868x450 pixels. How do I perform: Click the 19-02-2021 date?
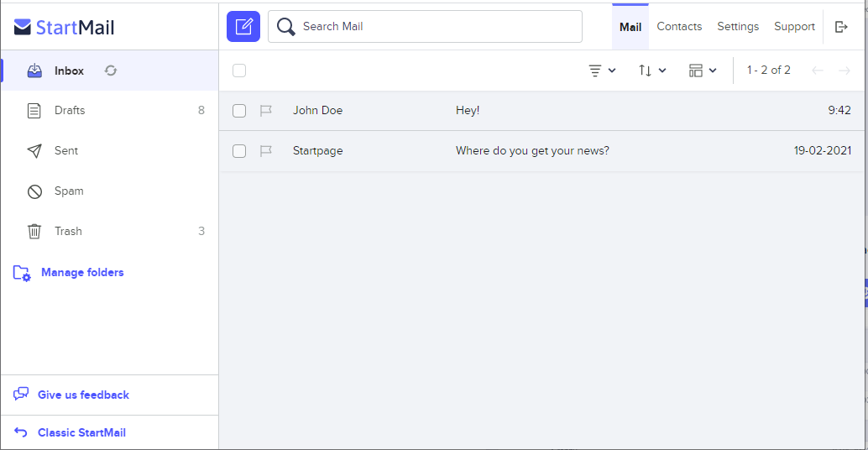[x=823, y=150]
